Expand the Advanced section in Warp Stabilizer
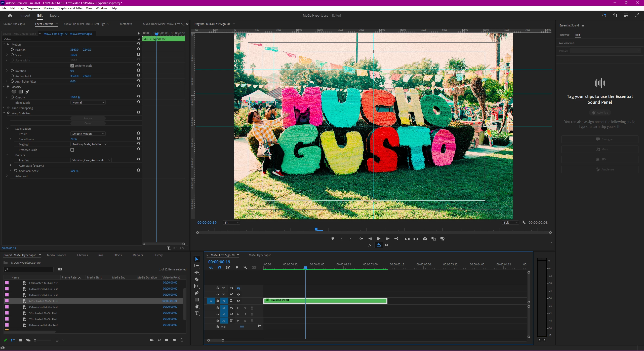The height and width of the screenshot is (351, 644). click(7, 176)
